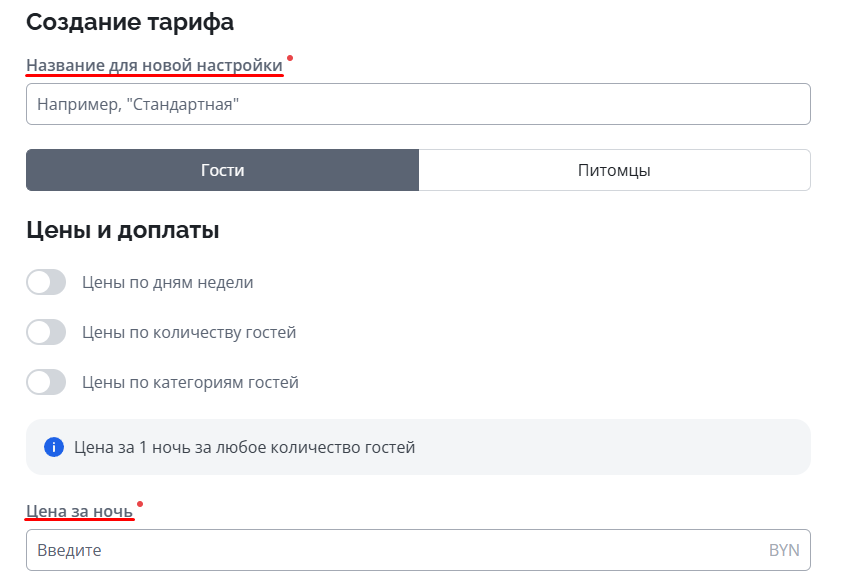Turn on "Цены по категориям гостей" switch

point(46,383)
